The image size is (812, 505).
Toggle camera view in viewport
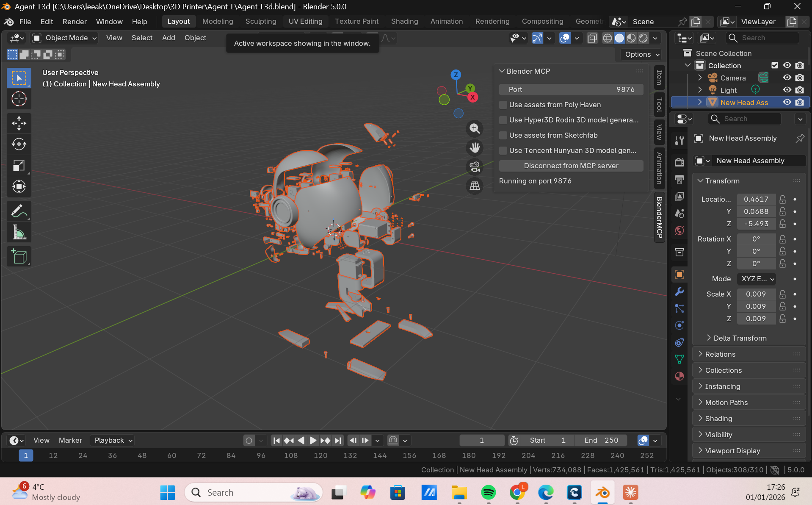pos(475,167)
